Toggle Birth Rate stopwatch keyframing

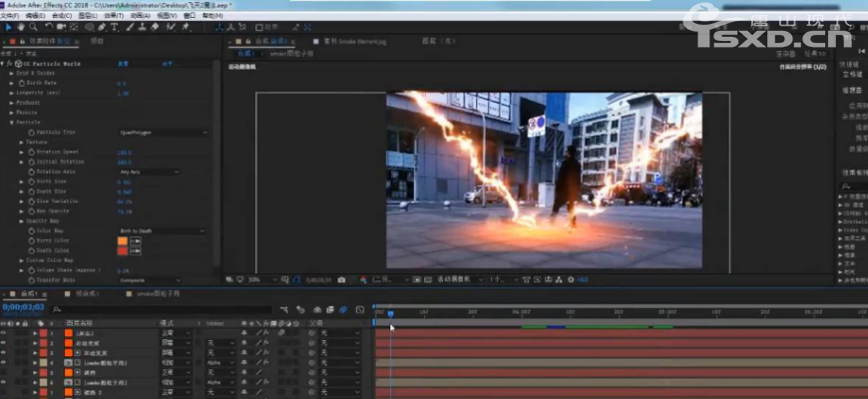coord(22,83)
